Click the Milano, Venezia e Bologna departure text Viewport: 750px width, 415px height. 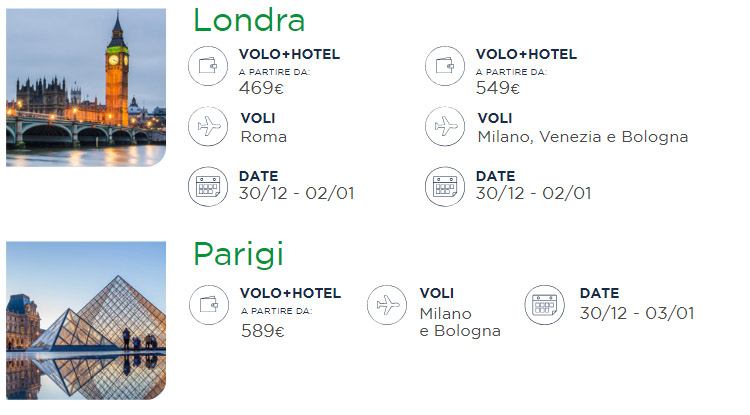(583, 137)
